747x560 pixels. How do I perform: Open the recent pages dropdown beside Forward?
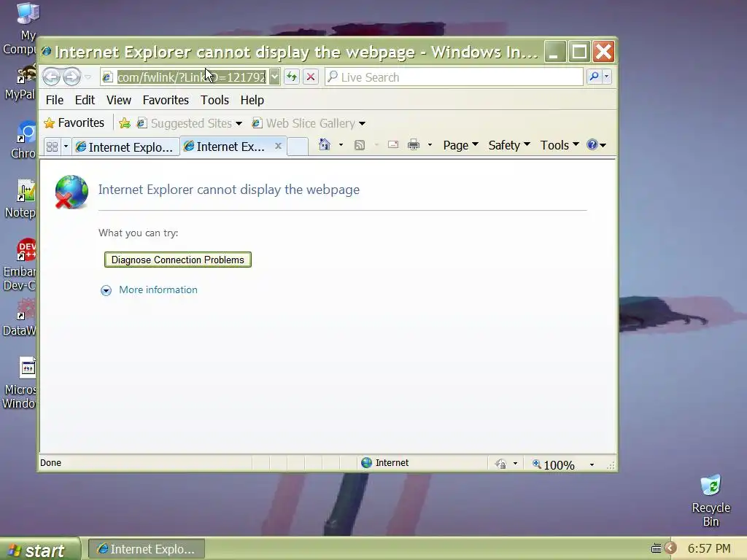click(88, 77)
